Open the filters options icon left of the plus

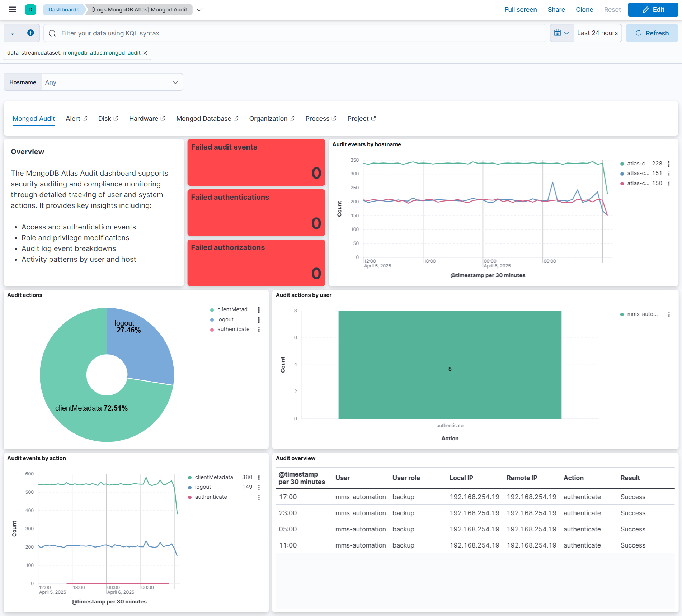tap(12, 33)
